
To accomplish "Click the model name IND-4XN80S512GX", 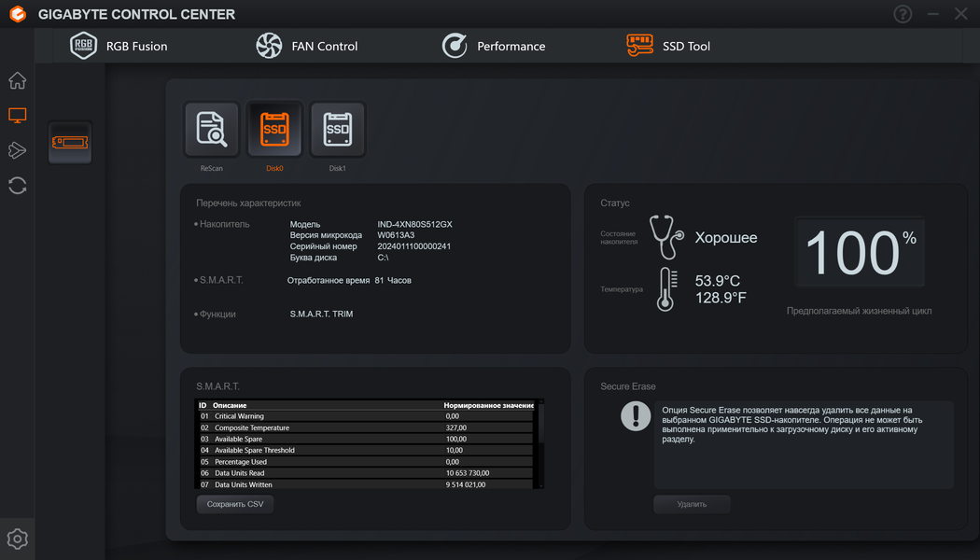I will coord(414,224).
